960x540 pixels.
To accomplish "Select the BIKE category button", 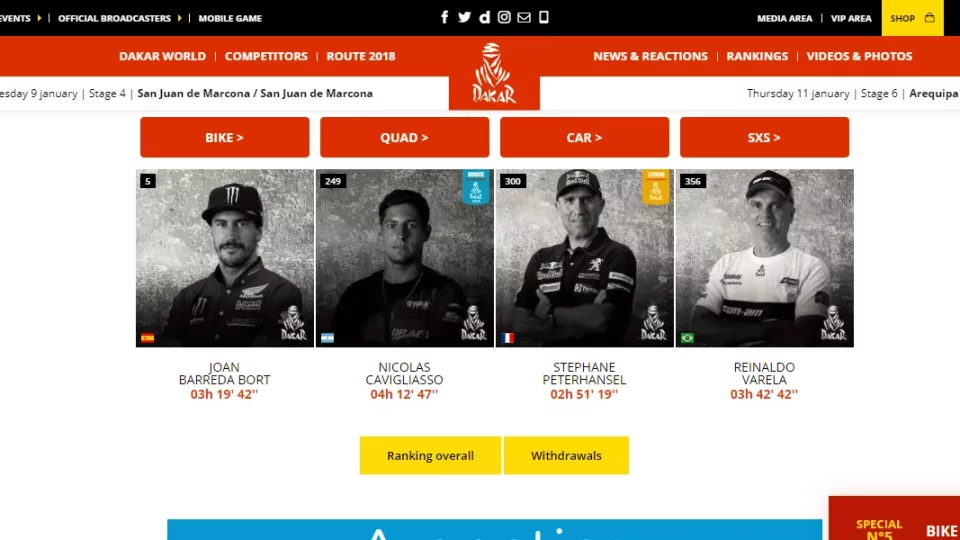I will click(225, 137).
